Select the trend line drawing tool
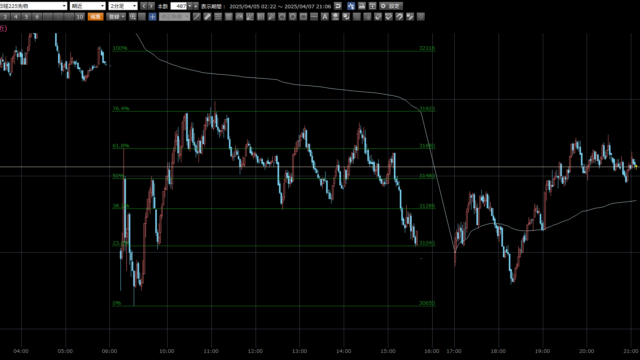The image size is (640, 360). coord(196,17)
